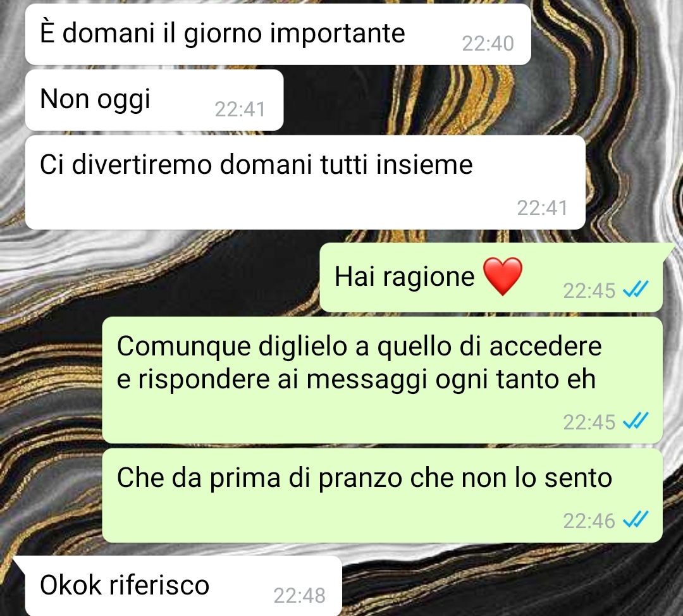
Task: Tap 22:45 timestamp under 'ogni tanto eh'
Action: (x=589, y=422)
